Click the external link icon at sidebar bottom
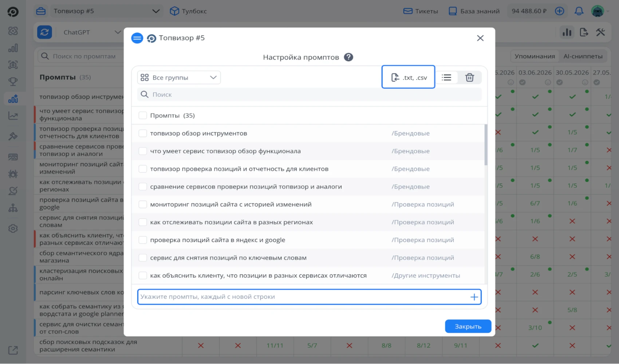Image resolution: width=619 pixels, height=364 pixels. coord(13,350)
